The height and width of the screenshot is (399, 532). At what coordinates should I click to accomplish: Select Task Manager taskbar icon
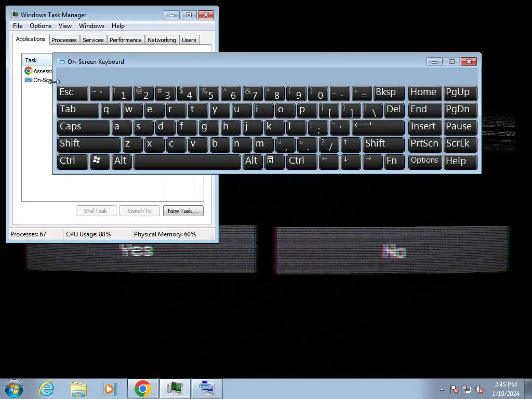[175, 389]
